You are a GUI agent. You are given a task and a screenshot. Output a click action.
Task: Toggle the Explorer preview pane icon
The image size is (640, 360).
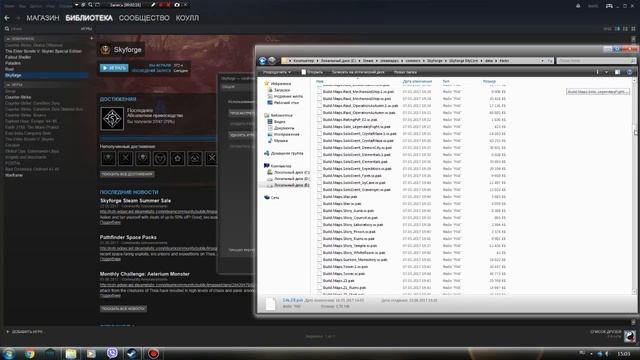click(x=618, y=72)
